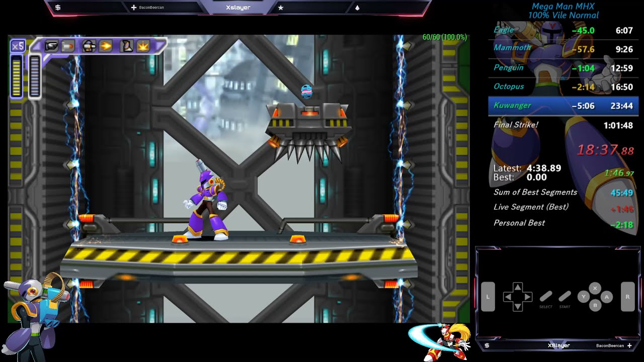
Task: Select the explosion burst icon in HUD
Action: pyautogui.click(x=143, y=46)
